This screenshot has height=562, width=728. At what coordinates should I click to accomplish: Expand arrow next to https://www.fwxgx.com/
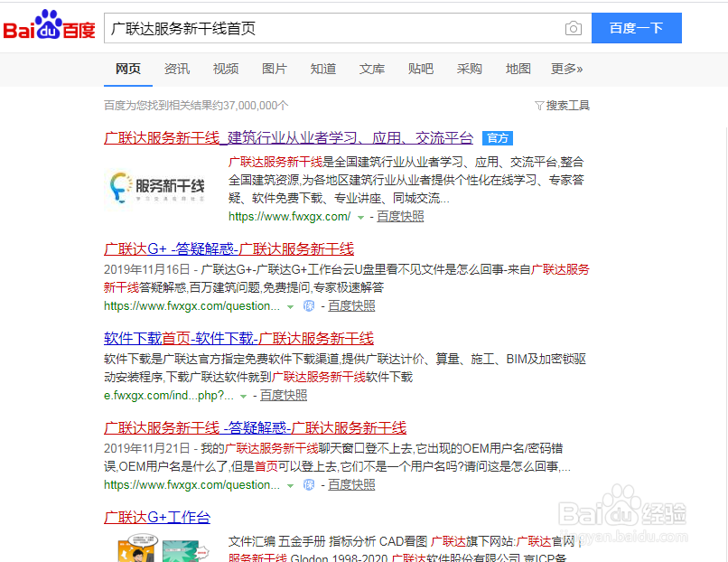coord(360,217)
